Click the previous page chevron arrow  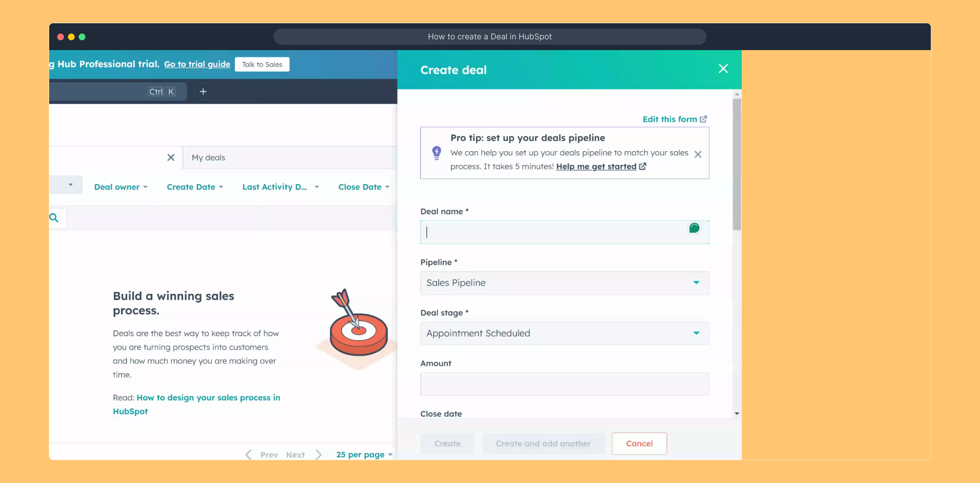(249, 454)
